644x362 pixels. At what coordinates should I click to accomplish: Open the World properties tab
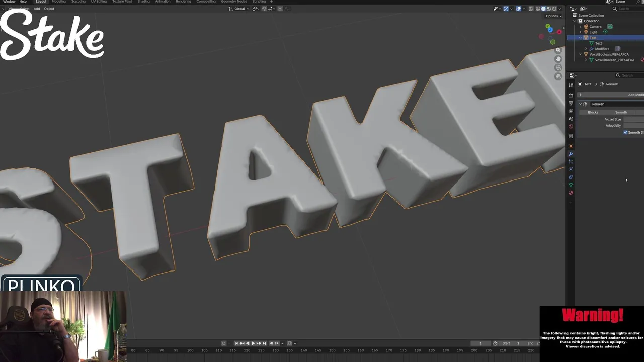click(x=571, y=126)
